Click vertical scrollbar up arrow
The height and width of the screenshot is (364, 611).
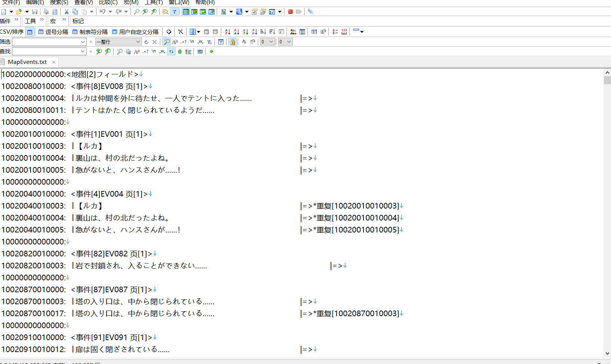coord(607,73)
